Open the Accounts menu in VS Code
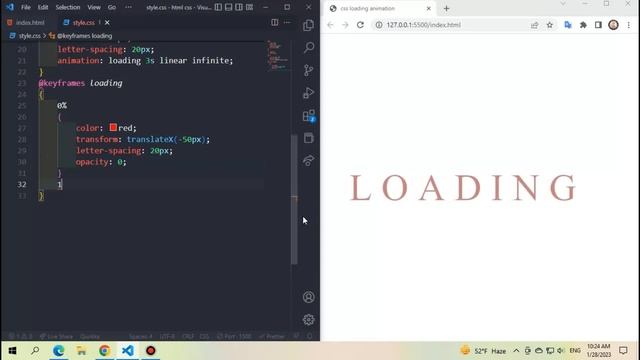 (x=309, y=297)
